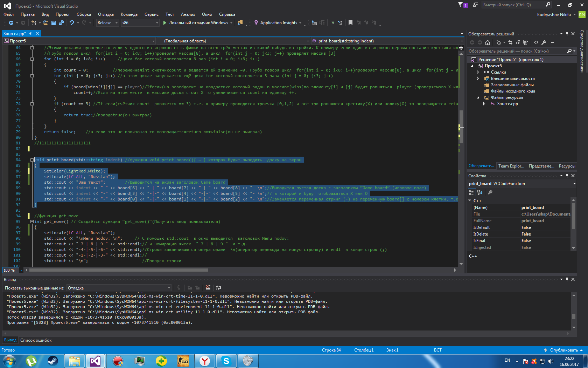Viewport: 588px width, 368px height.
Task: Toggle word wrap in Output panel
Action: (x=218, y=288)
